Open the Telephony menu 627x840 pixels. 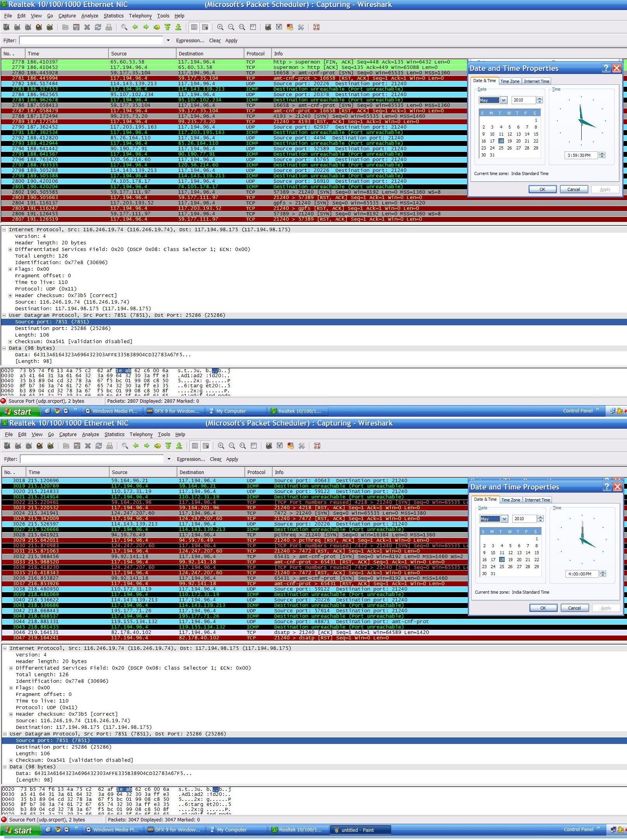pos(140,15)
